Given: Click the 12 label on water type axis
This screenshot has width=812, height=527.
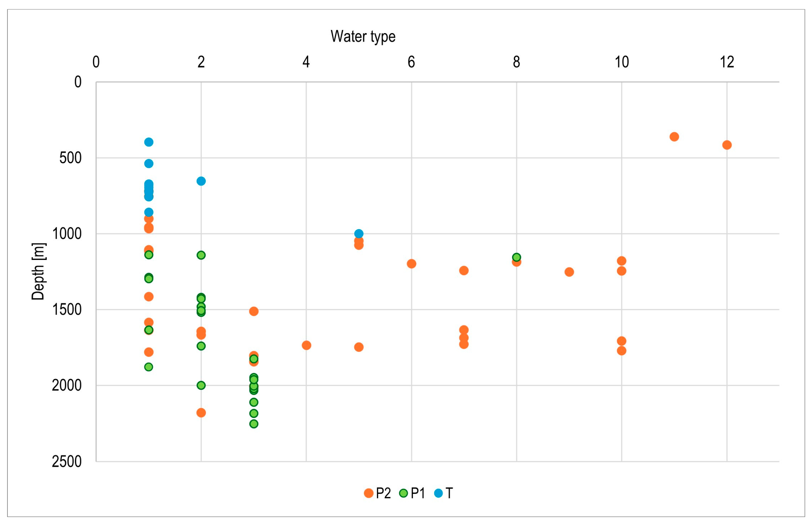Looking at the screenshot, I should pyautogui.click(x=727, y=62).
